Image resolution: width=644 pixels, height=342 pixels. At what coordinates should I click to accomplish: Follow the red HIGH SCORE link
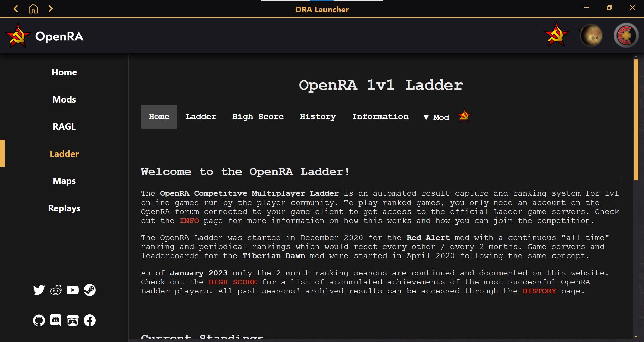(232, 282)
